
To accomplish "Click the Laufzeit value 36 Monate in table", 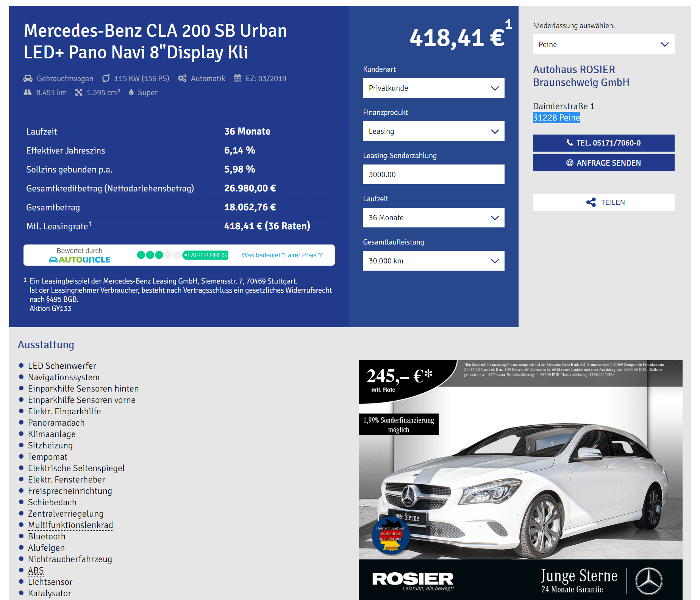I will pos(247,132).
